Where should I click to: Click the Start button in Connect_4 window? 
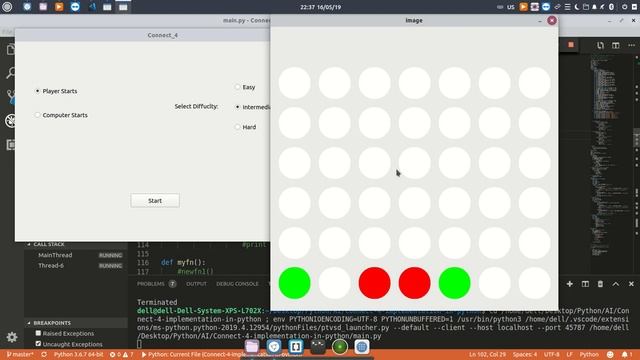(x=155, y=200)
